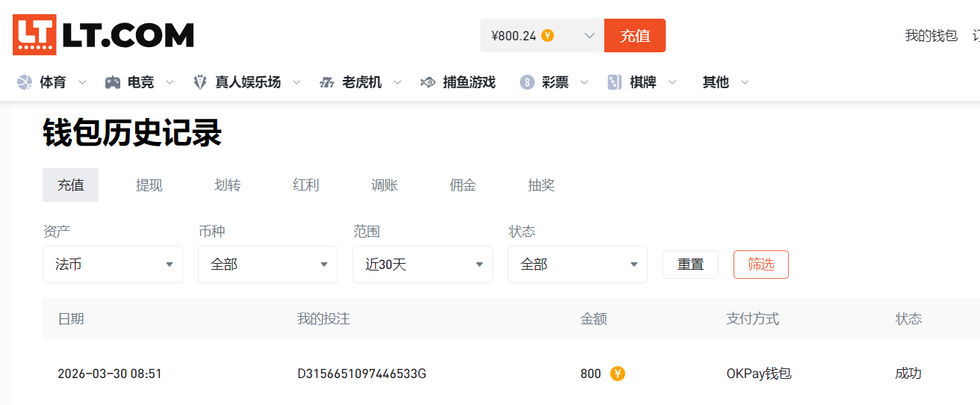Click the 筛选 filter button

click(x=760, y=265)
